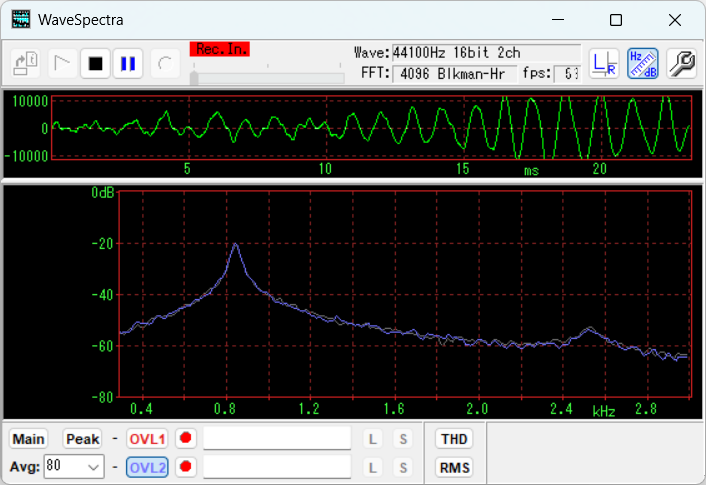Open settings with the wrench icon
The height and width of the screenshot is (485, 706).
pos(682,63)
